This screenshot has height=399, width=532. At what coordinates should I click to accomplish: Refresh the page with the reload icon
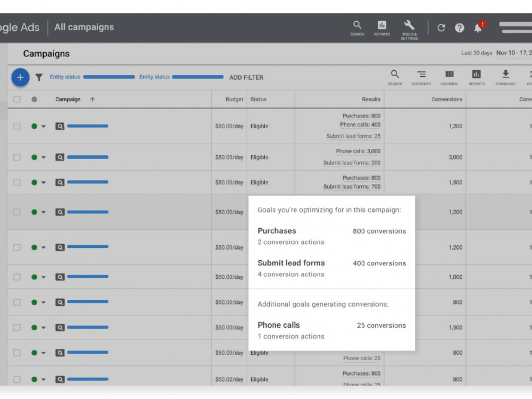point(440,28)
